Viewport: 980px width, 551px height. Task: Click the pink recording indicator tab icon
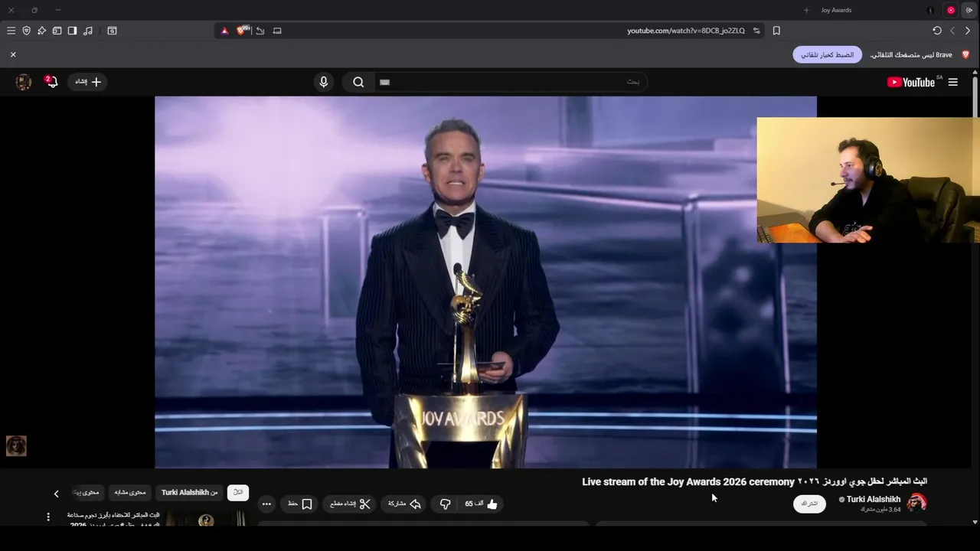[x=951, y=10]
